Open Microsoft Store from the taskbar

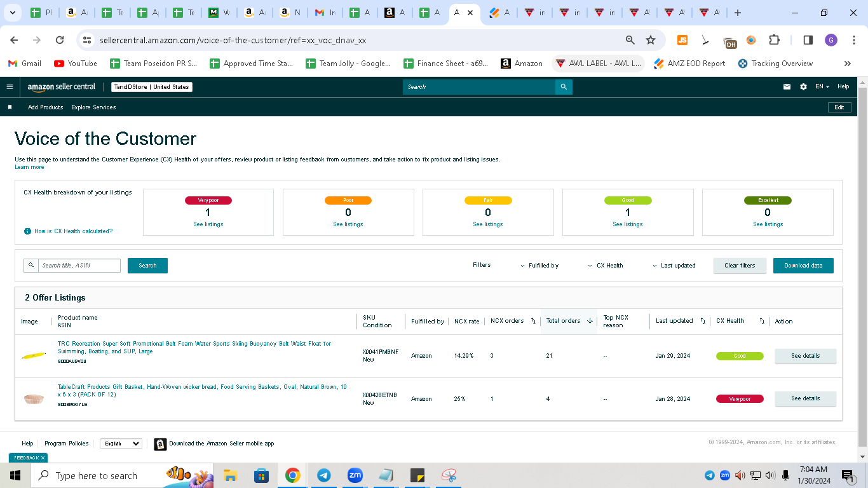tap(261, 475)
